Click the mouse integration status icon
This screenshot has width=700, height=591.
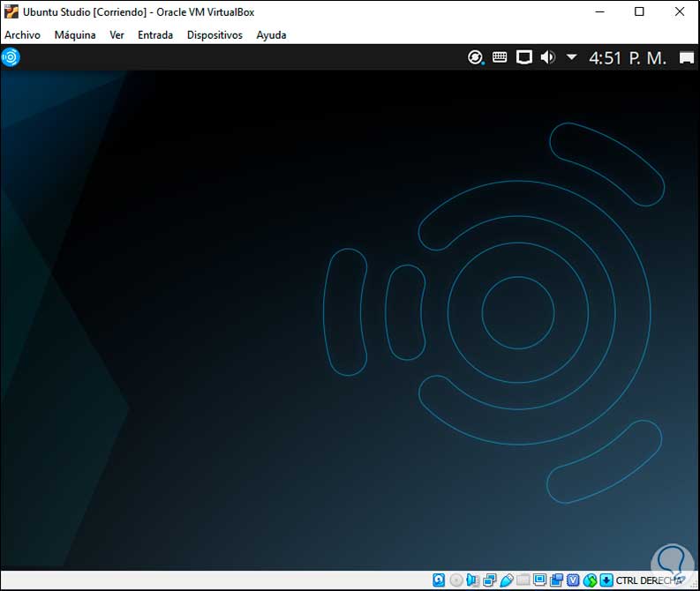tap(591, 580)
